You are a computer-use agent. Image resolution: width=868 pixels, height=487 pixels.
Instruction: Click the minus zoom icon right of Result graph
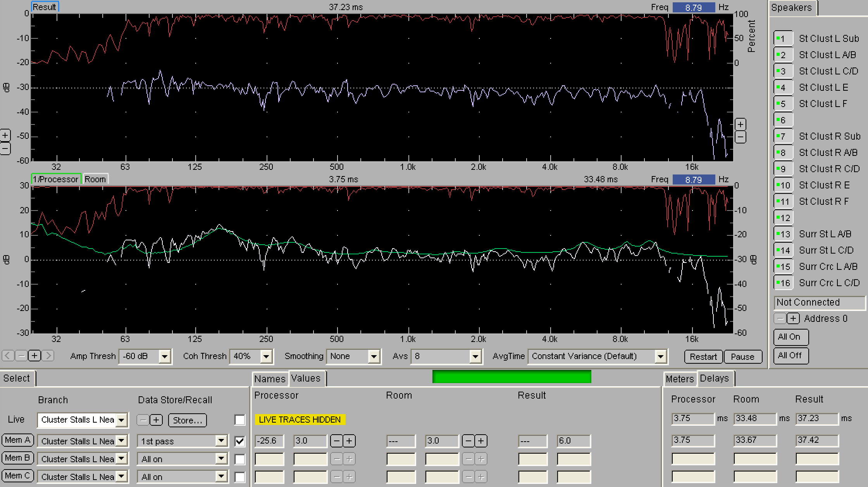pos(740,137)
